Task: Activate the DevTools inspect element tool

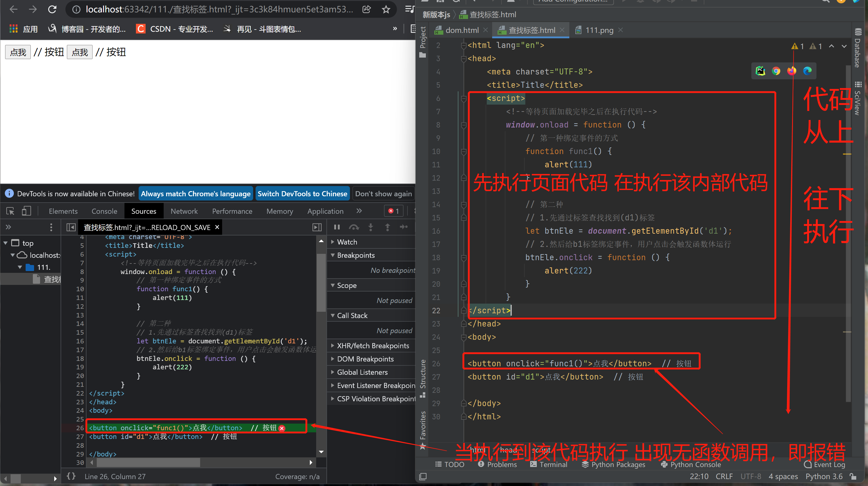Action: tap(11, 211)
